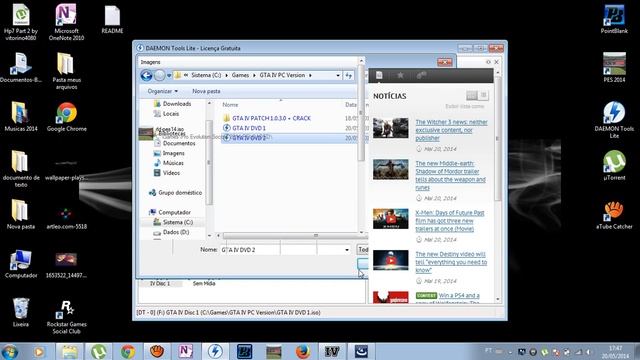Open file name combo box dropdown
This screenshot has height=360, width=640.
tap(347, 250)
